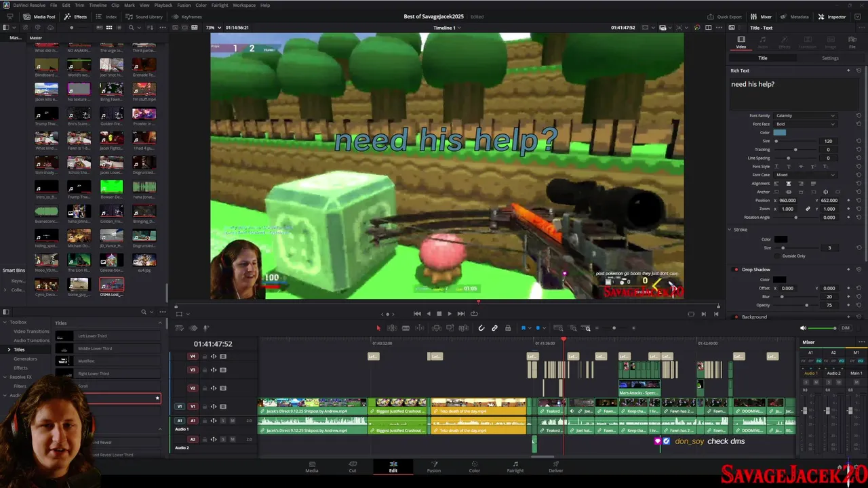This screenshot has height=488, width=868.
Task: Mute timeline audio with speaker icon
Action: click(804, 328)
